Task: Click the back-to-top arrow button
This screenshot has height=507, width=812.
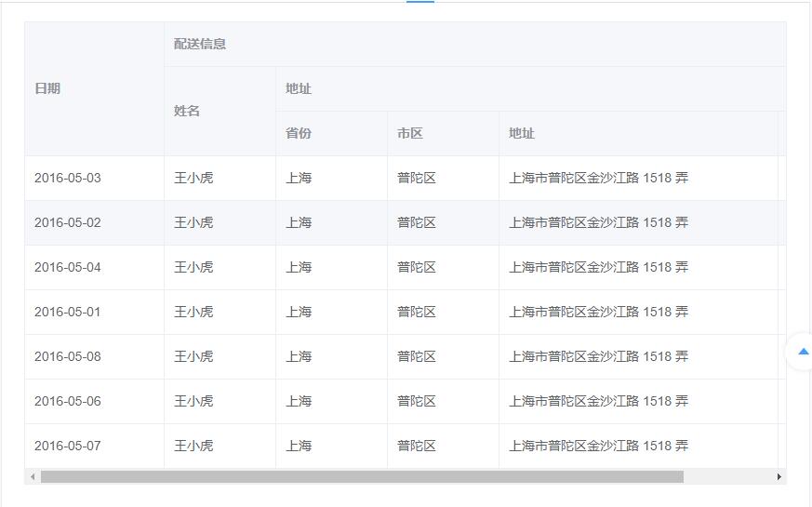Action: [x=802, y=352]
